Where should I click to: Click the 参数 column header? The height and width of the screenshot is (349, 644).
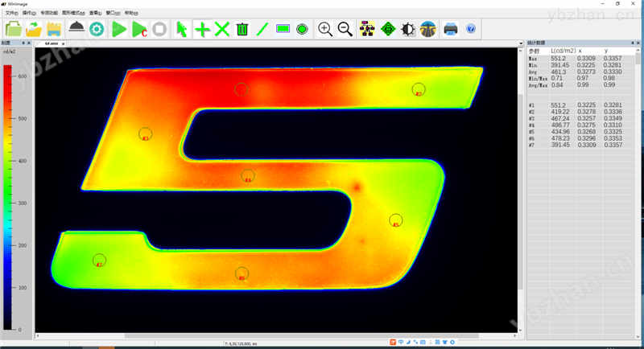tap(534, 51)
